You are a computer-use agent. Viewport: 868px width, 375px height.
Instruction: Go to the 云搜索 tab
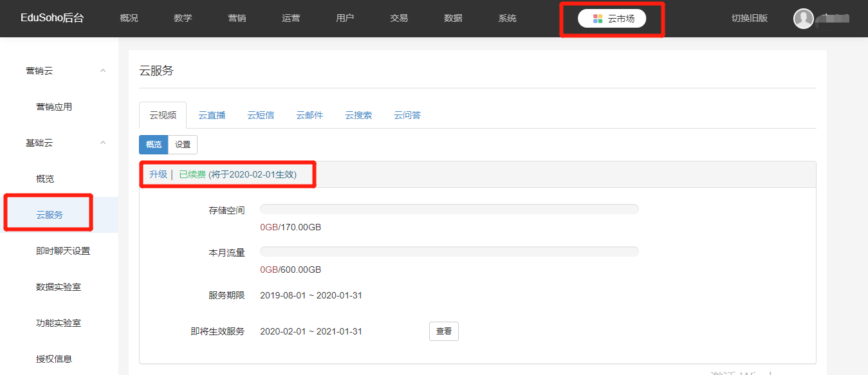[358, 116]
